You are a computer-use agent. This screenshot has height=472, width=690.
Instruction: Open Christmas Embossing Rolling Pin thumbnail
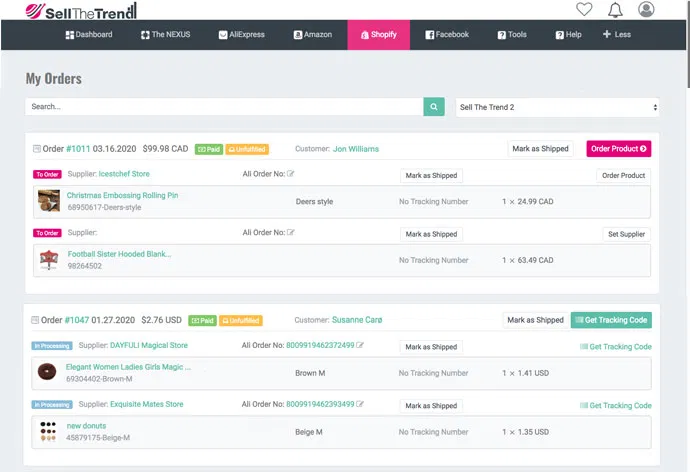49,201
